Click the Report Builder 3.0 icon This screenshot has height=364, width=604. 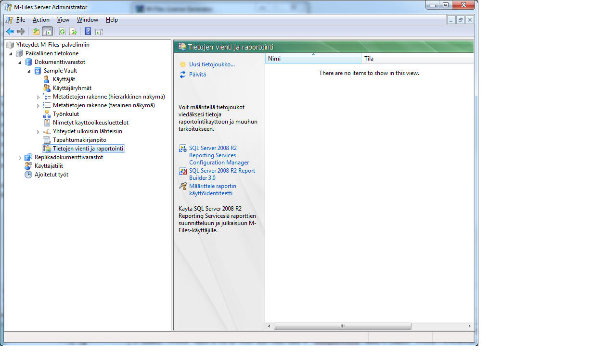(182, 171)
